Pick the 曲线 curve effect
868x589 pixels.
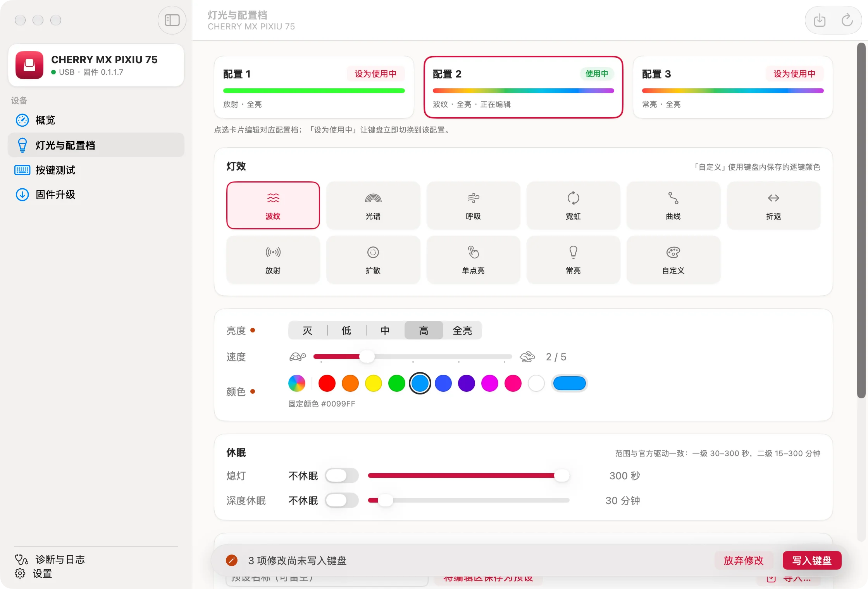(x=673, y=205)
